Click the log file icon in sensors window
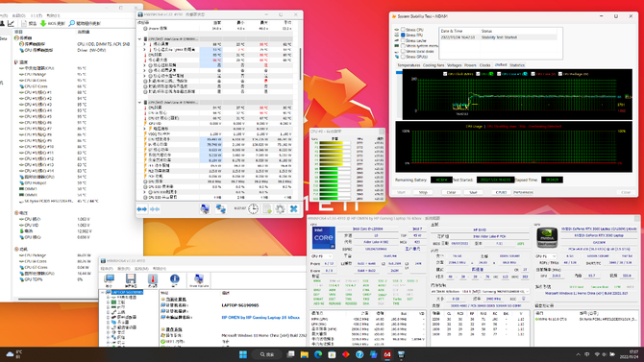 (x=267, y=209)
